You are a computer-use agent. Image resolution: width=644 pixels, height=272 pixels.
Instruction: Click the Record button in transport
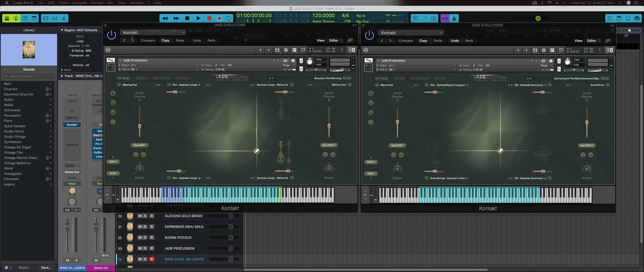coord(210,18)
